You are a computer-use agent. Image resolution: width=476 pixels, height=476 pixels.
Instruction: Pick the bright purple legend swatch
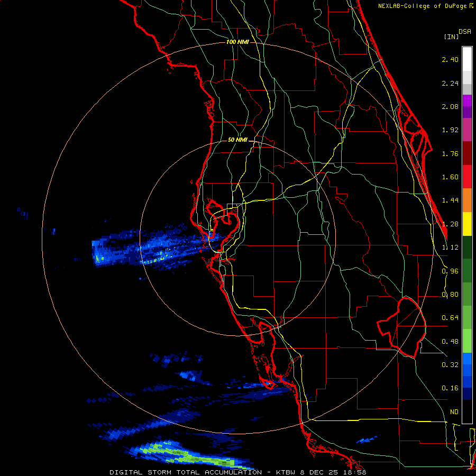[467, 100]
